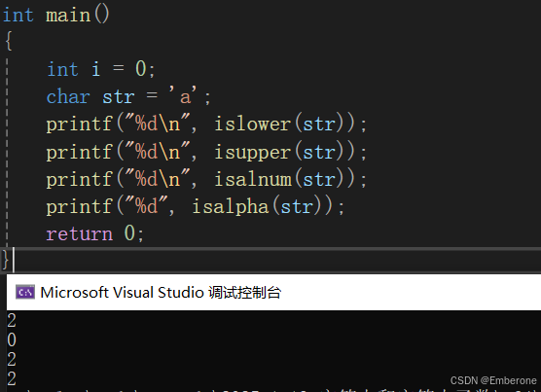Click the char str = 'a'; line

coord(128,96)
